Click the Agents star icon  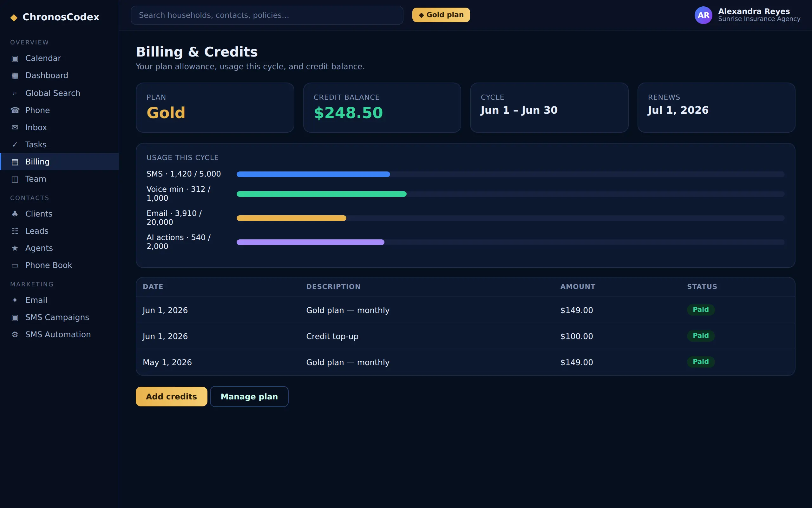point(15,248)
